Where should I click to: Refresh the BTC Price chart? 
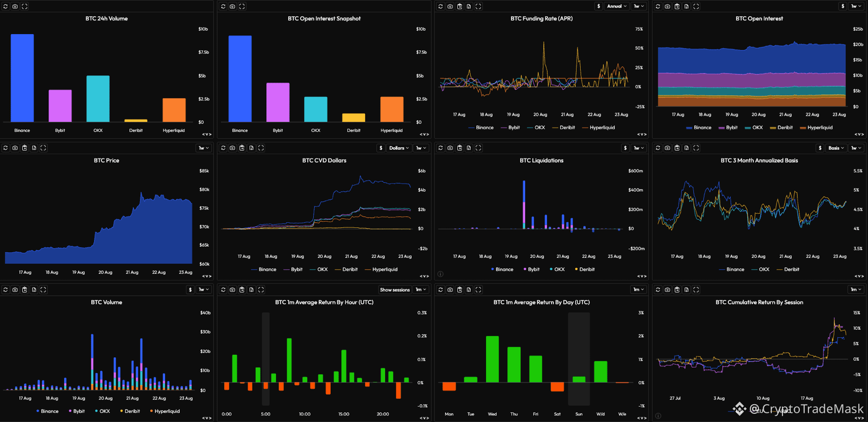[x=6, y=148]
